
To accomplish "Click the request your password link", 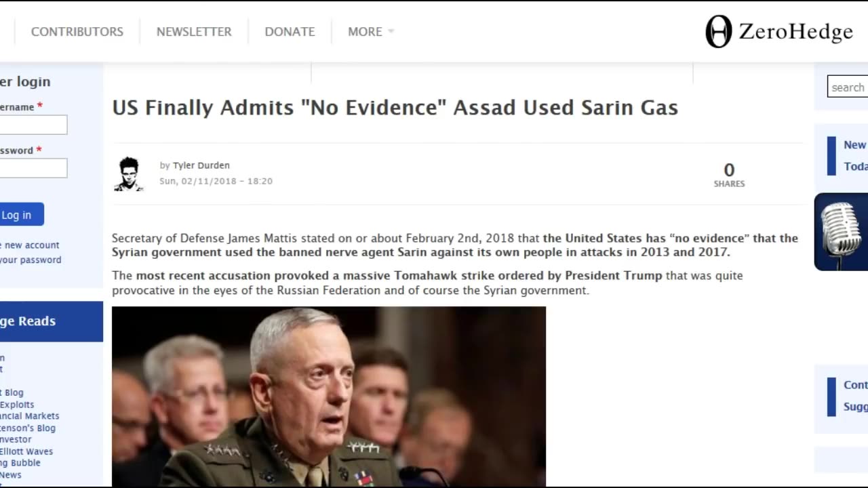I will (31, 260).
